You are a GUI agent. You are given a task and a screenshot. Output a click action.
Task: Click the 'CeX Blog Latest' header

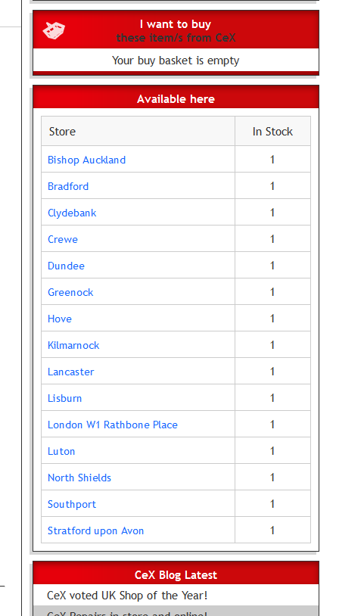coord(176,574)
